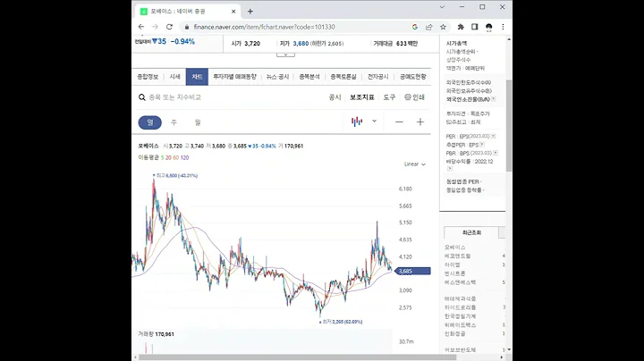Viewport: 644px width, 361px height.
Task: Click the Google icon in address bar
Action: coord(415,27)
